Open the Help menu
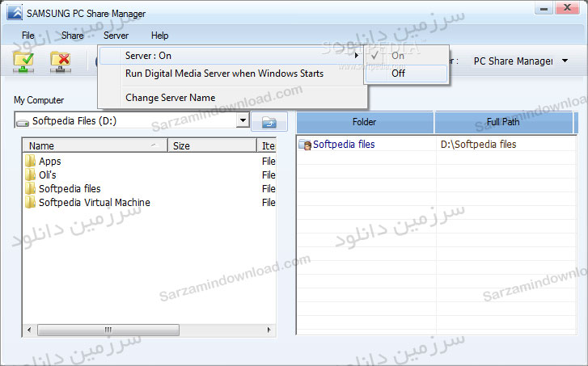Image resolution: width=588 pixels, height=366 pixels. 160,36
